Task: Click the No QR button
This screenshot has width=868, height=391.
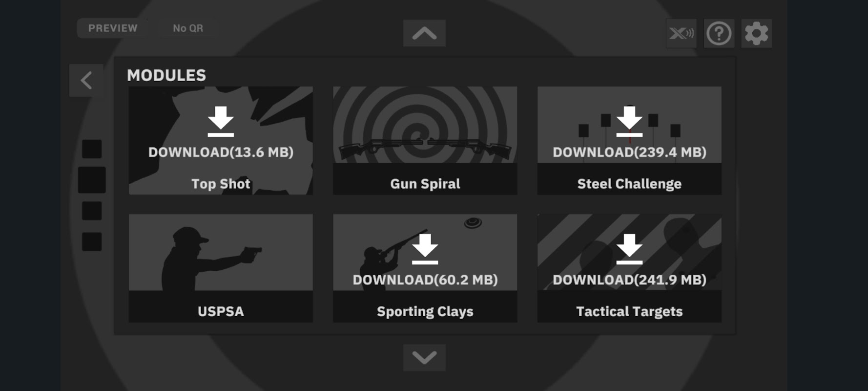Action: 188,28
